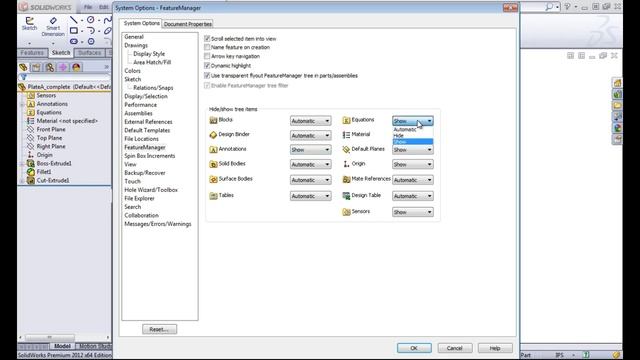Click the Blocks icon in Hide/show items

coord(213,120)
